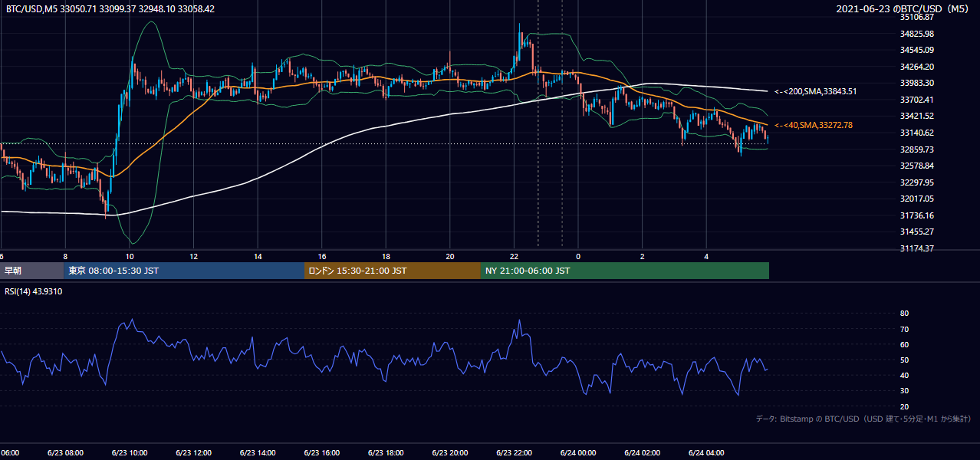The width and height of the screenshot is (980, 460).
Task: Click bottom time label 6/24 04:00
Action: click(x=706, y=453)
